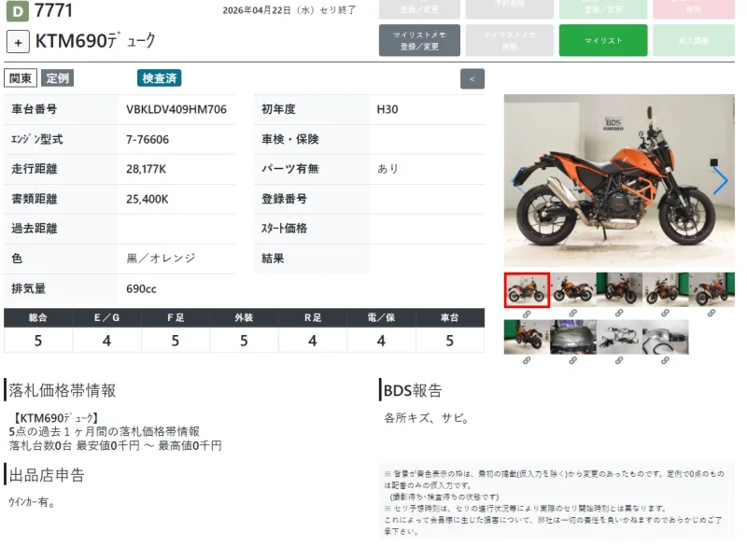
Task: Click the faded 本人調整 button
Action: point(694,40)
